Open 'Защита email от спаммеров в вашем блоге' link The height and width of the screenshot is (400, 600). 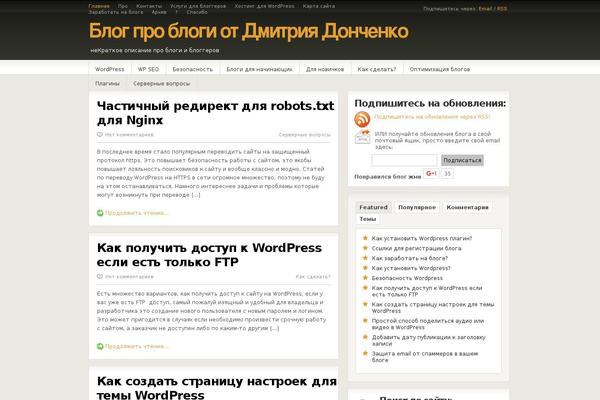coord(425,357)
